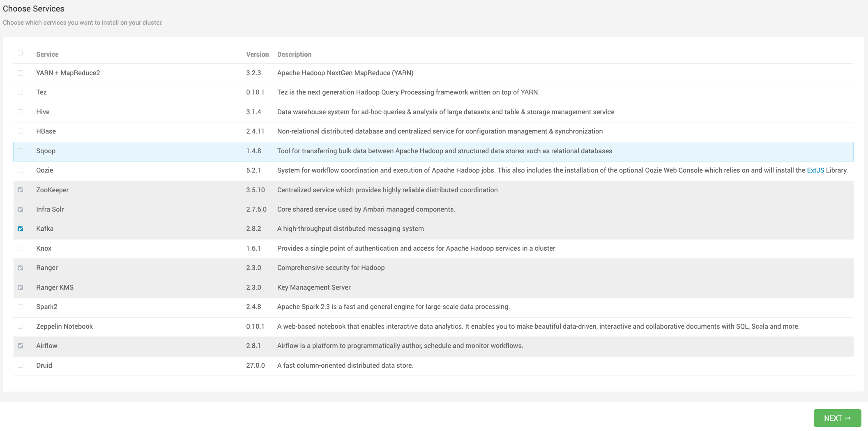Viewport: 868px width, 431px height.
Task: Enable the Spark2 service checkbox
Action: pos(20,307)
